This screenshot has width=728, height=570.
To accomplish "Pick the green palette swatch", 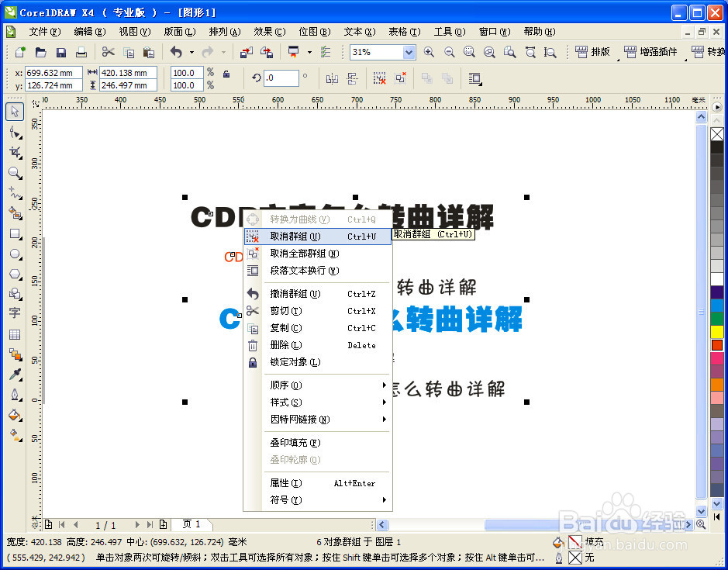I will tap(717, 319).
